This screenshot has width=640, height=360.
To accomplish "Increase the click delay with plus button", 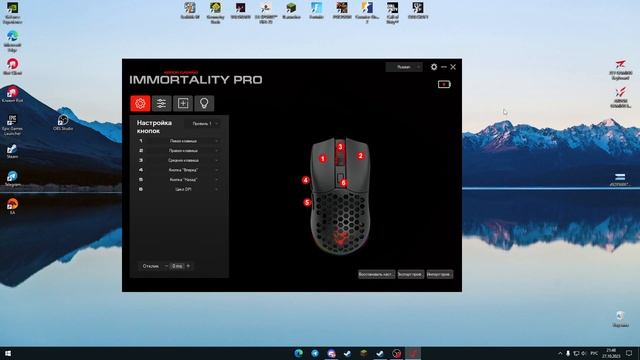I will click(188, 266).
